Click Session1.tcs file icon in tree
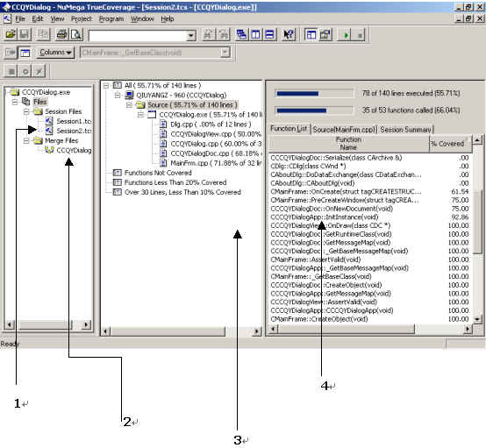The image size is (486, 448). (49, 121)
